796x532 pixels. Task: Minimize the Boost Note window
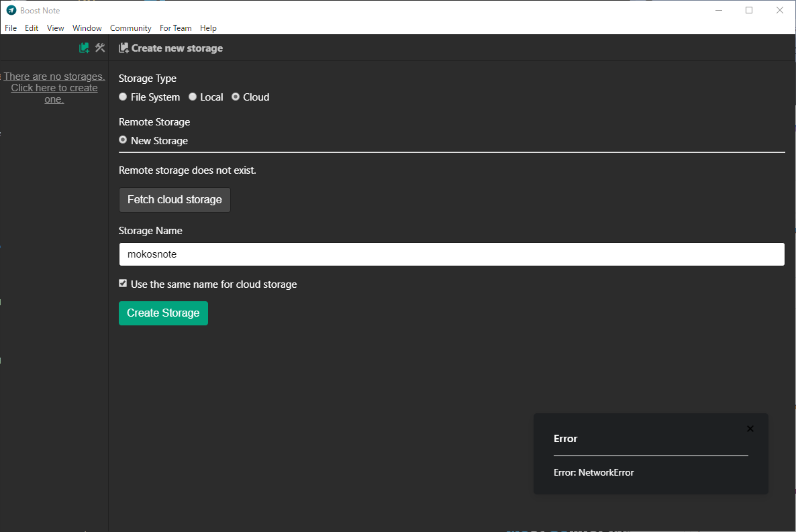pos(719,10)
